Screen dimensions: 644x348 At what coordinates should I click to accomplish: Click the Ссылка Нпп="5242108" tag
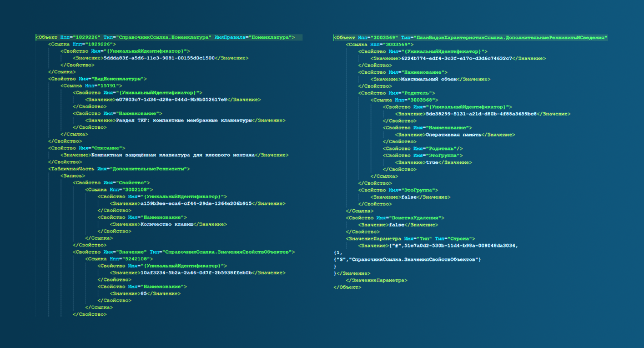coord(119,259)
